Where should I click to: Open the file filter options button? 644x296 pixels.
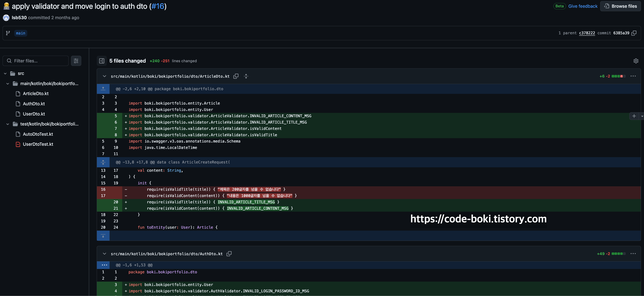click(76, 61)
